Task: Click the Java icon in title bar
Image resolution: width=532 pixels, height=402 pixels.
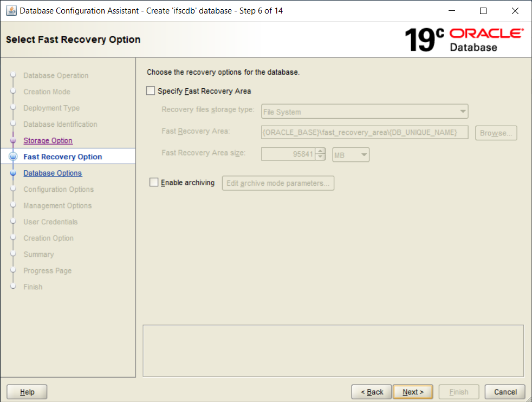Action: [11, 11]
